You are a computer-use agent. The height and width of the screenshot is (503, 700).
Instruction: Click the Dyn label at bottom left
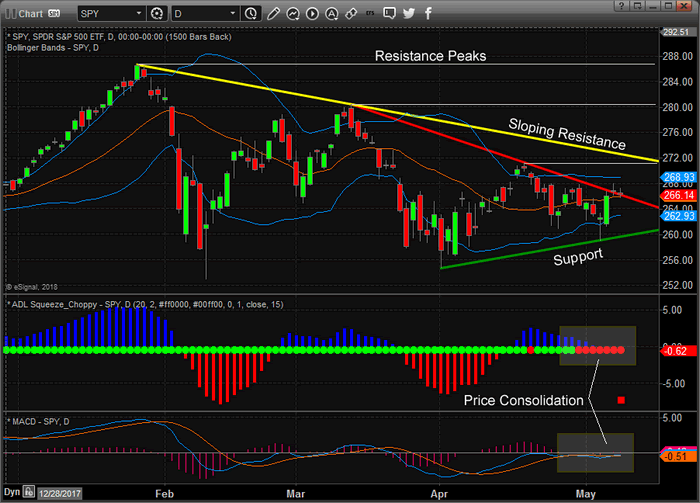12,492
